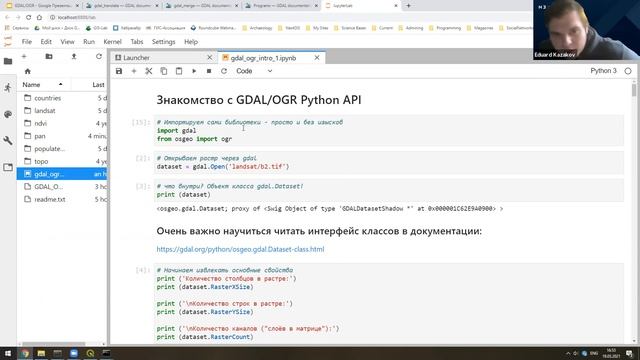Viewport: 640px width, 360px height.
Task: Open the wrench tools sidebar icon
Action: 8,141
